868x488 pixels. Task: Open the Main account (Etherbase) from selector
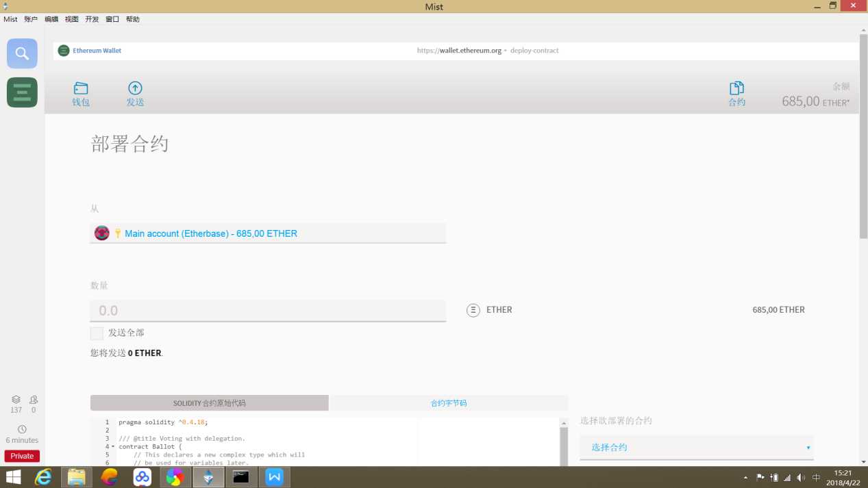point(268,233)
